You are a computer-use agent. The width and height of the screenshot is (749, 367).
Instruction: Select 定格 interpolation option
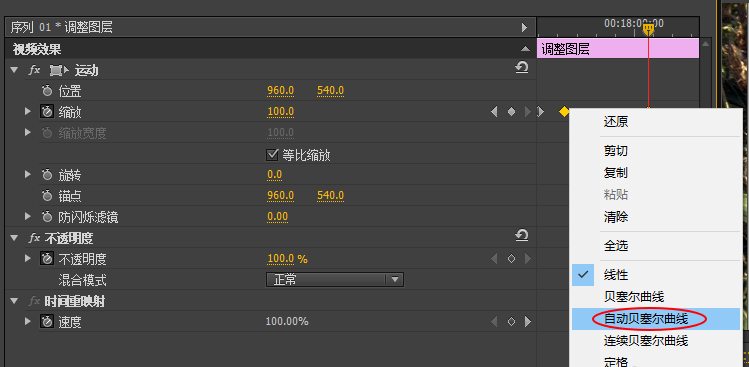coord(655,361)
